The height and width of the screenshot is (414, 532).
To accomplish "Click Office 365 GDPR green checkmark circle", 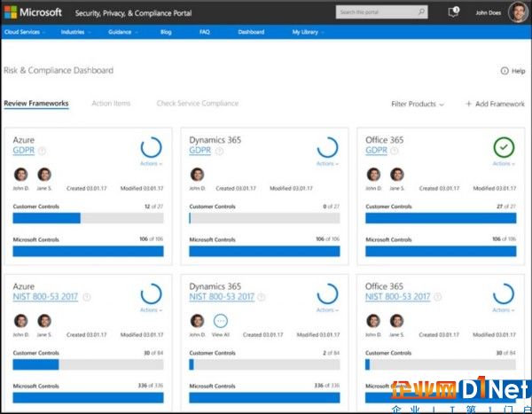I will pyautogui.click(x=504, y=147).
